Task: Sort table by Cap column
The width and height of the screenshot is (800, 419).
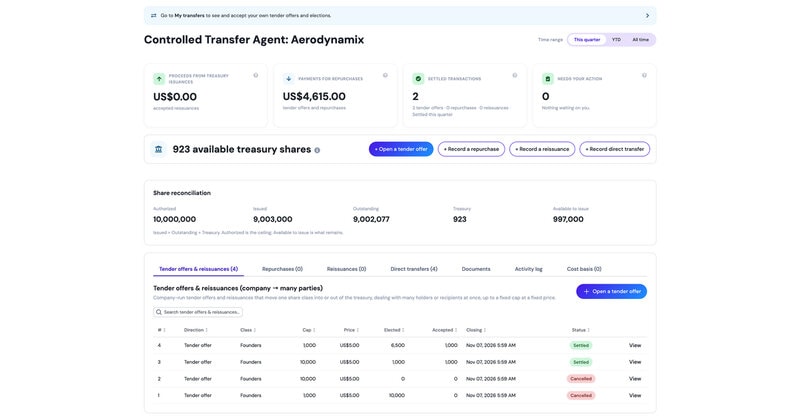Action: [x=309, y=330]
